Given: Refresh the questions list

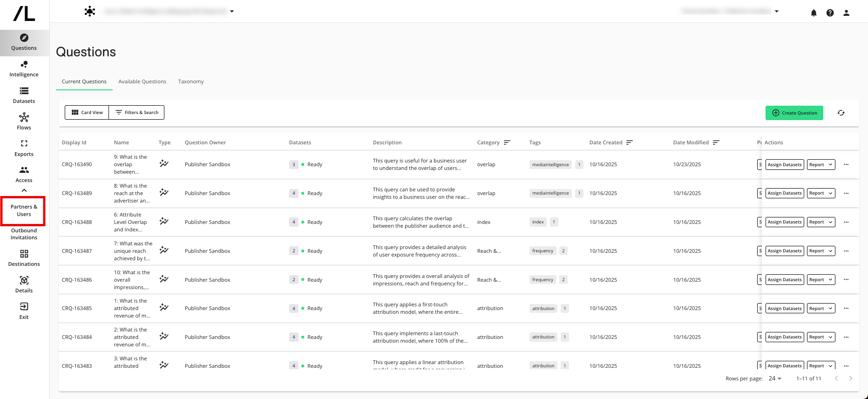Looking at the screenshot, I should tap(841, 113).
